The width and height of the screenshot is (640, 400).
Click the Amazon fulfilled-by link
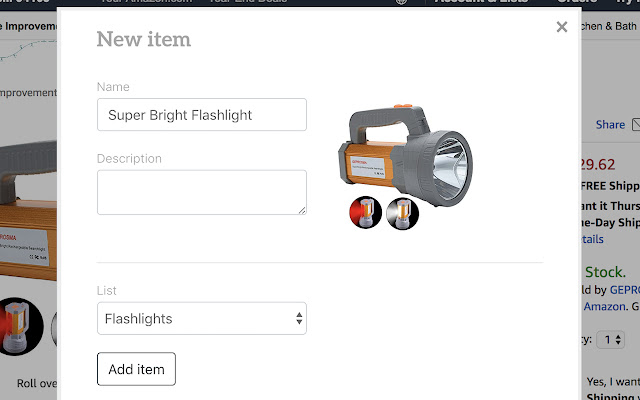point(603,306)
